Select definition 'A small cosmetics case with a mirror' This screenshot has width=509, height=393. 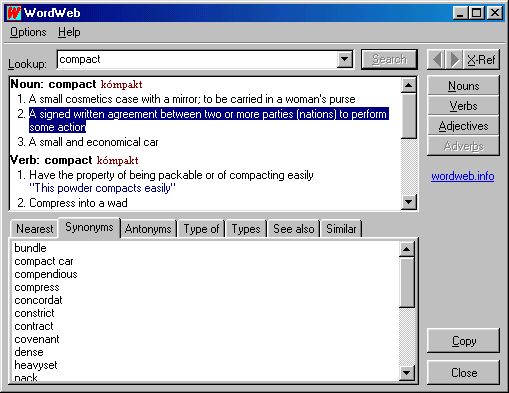[192, 99]
